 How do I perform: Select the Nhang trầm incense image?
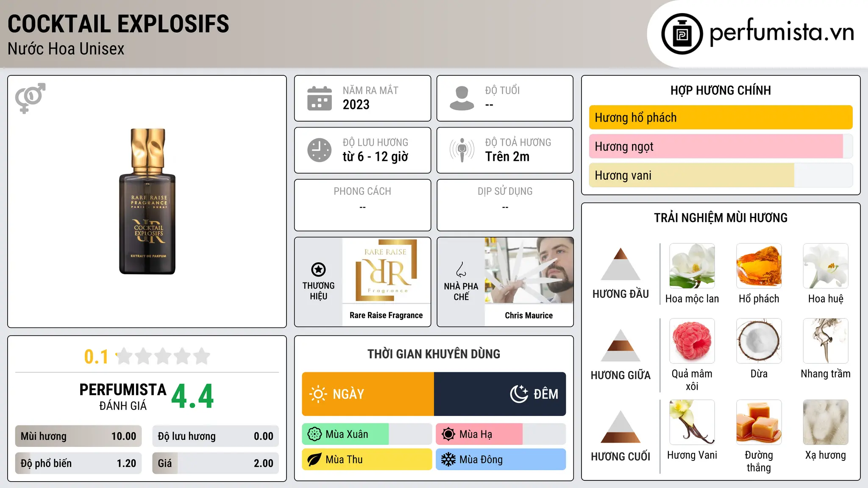coord(826,341)
